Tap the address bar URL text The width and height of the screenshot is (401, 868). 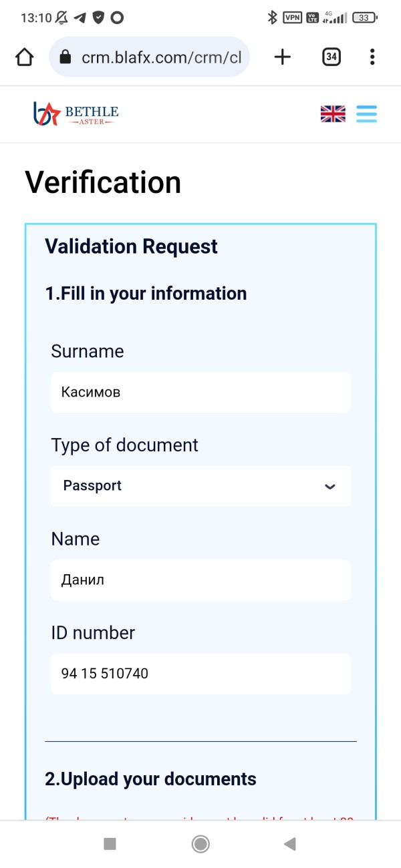(x=160, y=57)
